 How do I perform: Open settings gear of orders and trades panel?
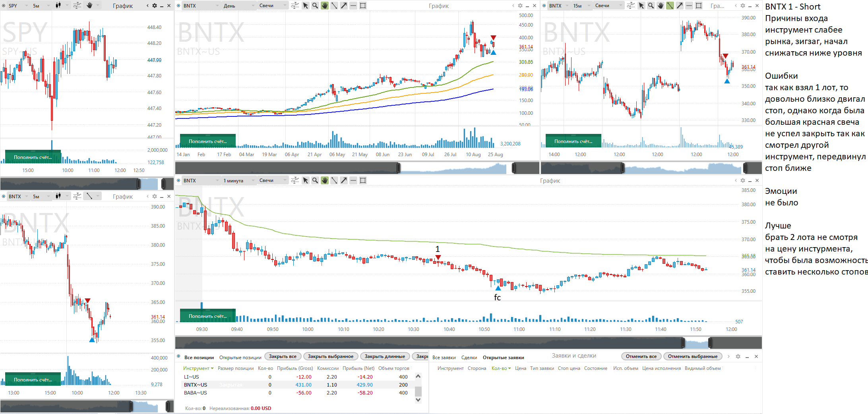click(x=738, y=356)
